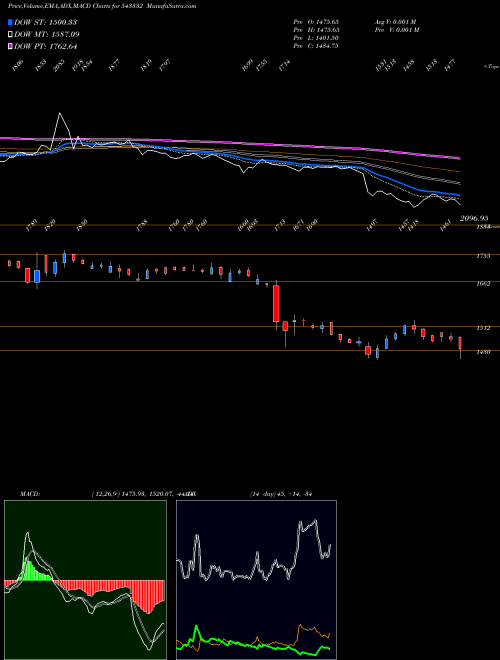The image size is (500, 660).
Task: Click the 'MACD:' panel heading
Action: tap(30, 494)
